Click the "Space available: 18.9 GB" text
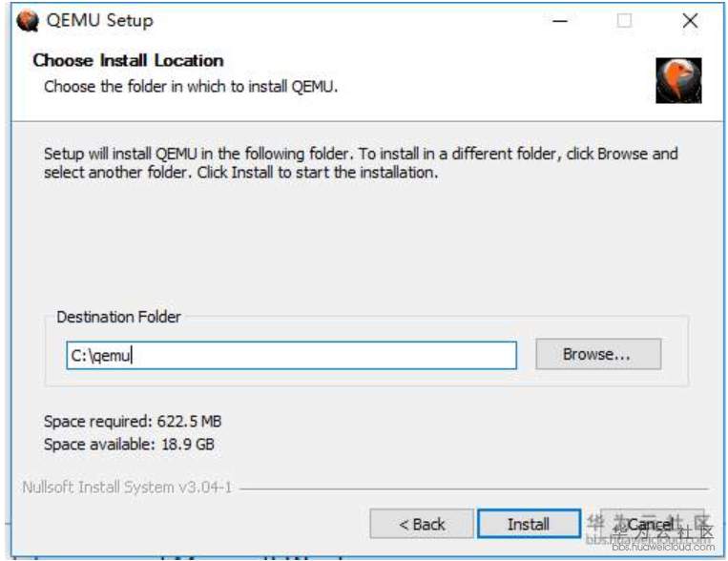 129,445
